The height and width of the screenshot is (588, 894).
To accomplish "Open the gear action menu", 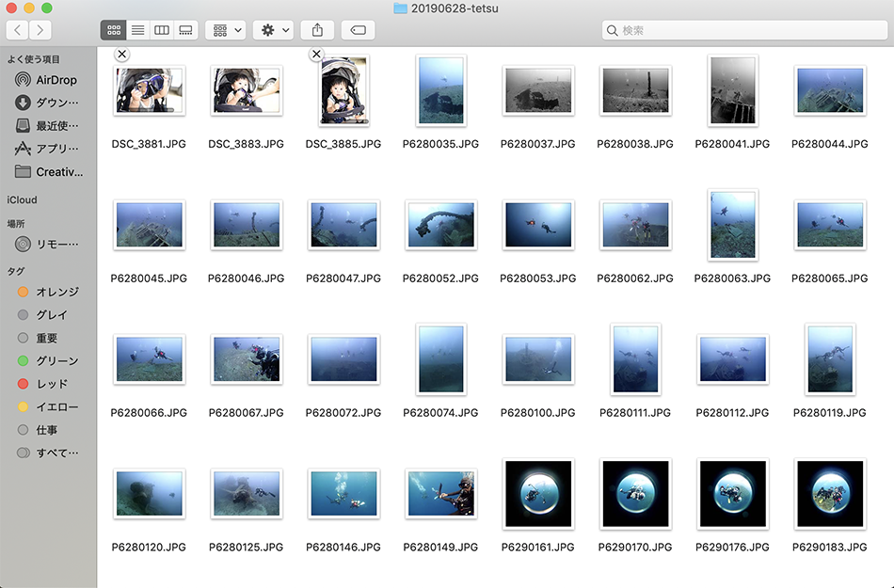I will click(274, 30).
